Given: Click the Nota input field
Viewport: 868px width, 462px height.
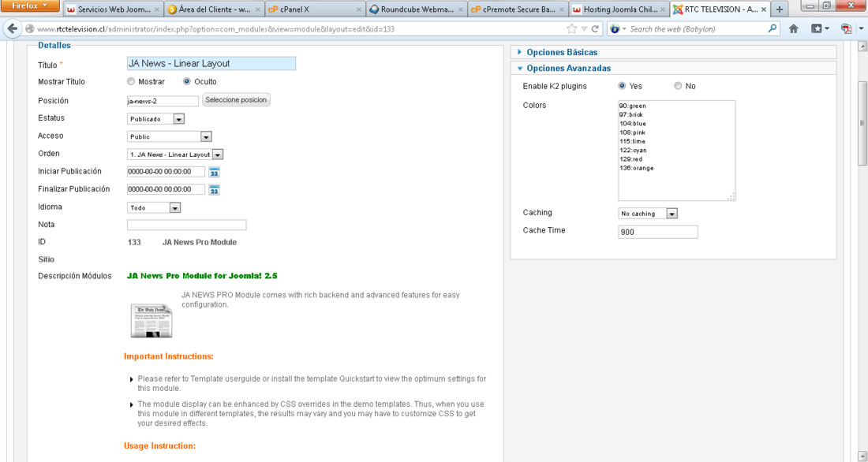Looking at the screenshot, I should [x=186, y=225].
